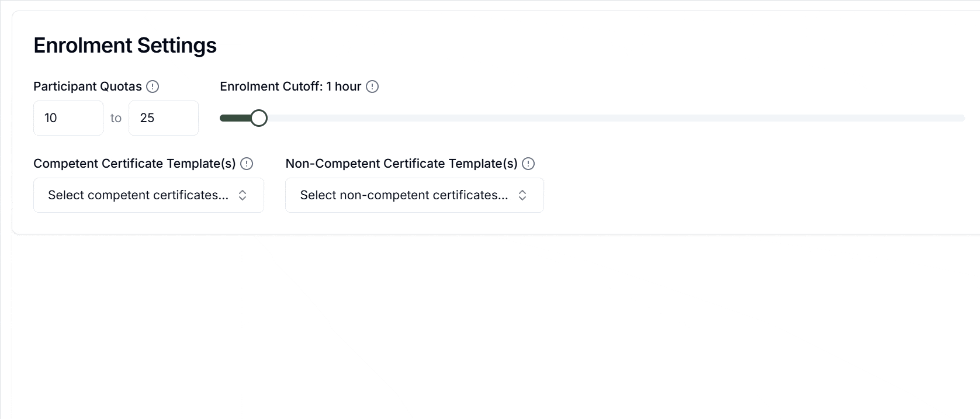Click the "to" separator between quota fields
This screenshot has height=419, width=980.
tap(116, 118)
